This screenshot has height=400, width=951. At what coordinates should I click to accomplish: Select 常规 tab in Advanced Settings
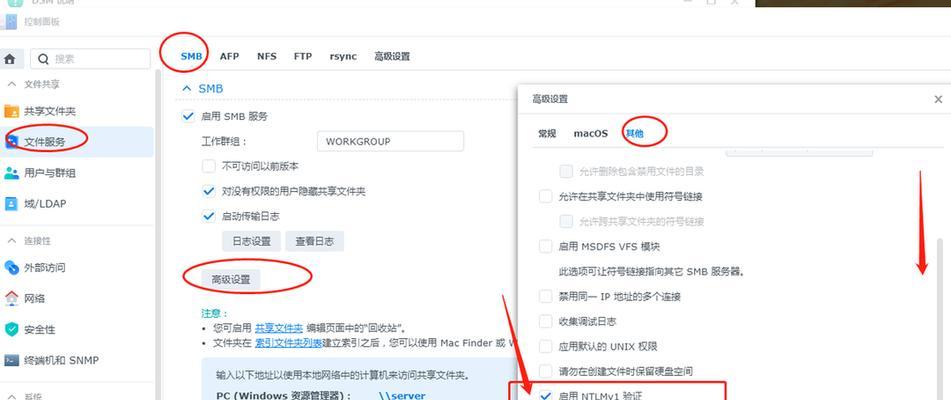click(547, 133)
